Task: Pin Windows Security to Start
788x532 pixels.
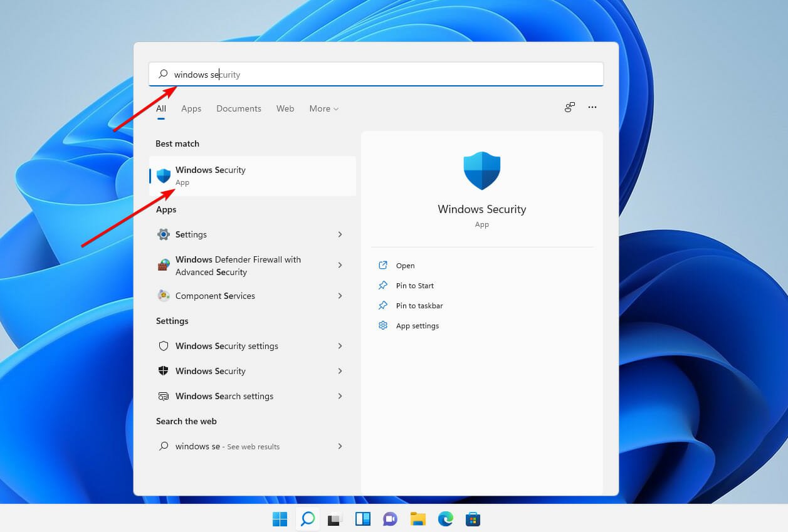Action: click(414, 285)
